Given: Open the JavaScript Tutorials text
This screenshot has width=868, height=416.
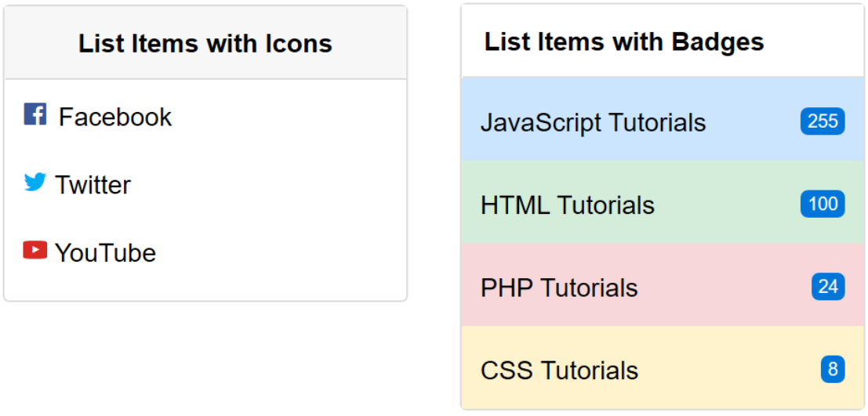Looking at the screenshot, I should (594, 122).
